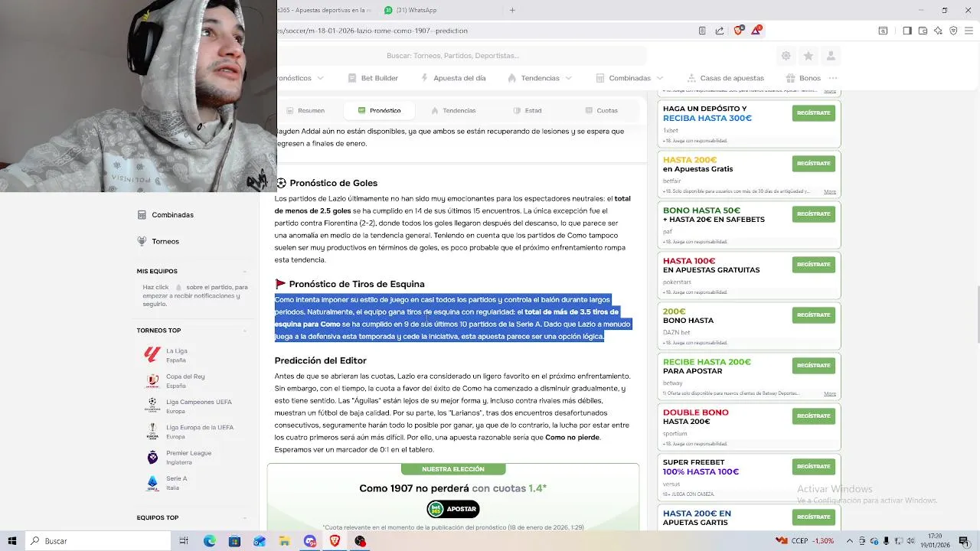
Task: Open Brave VPN shield icon
Action: click(x=953, y=31)
